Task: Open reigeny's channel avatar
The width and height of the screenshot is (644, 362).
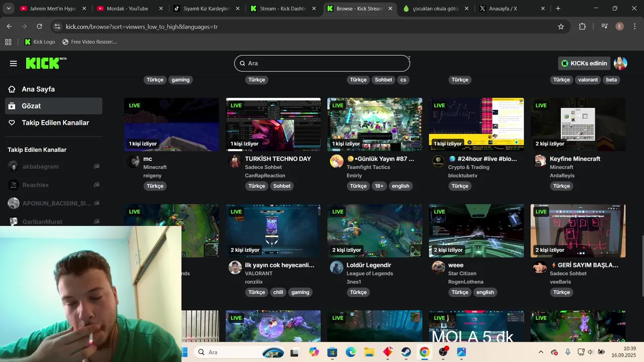Action: 133,161
